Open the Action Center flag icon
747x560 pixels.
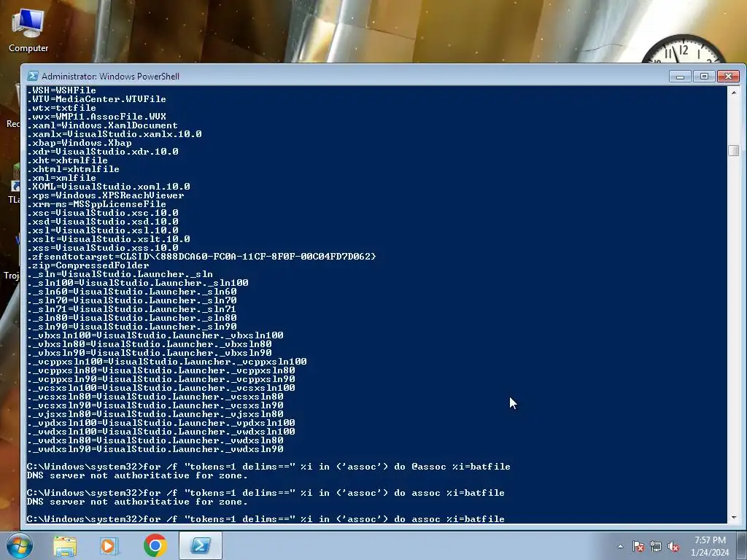point(638,547)
